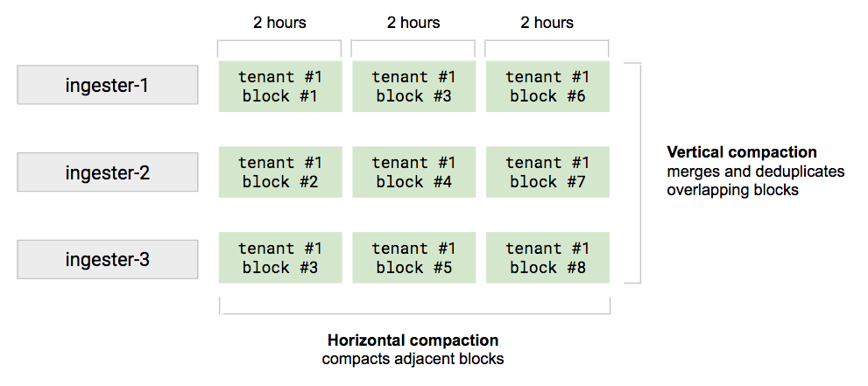
Task: Click block #3 in the ingester-3 row
Action: pyautogui.click(x=279, y=258)
